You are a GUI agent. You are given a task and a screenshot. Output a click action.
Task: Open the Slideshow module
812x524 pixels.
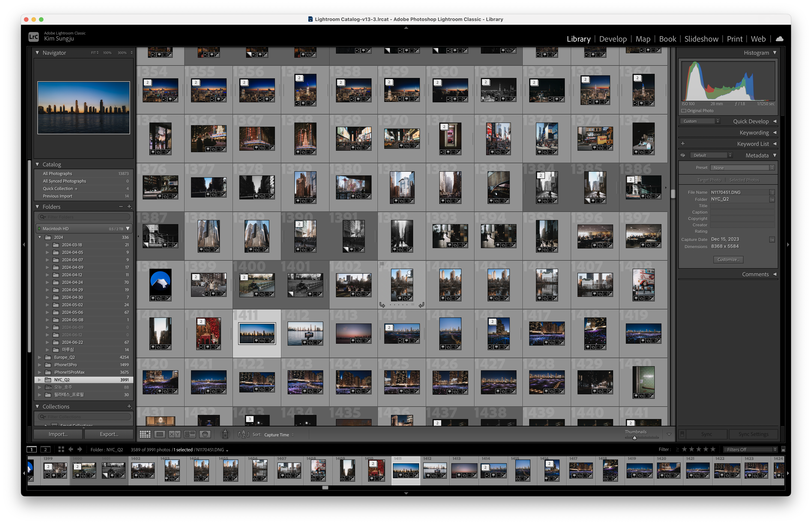(701, 39)
